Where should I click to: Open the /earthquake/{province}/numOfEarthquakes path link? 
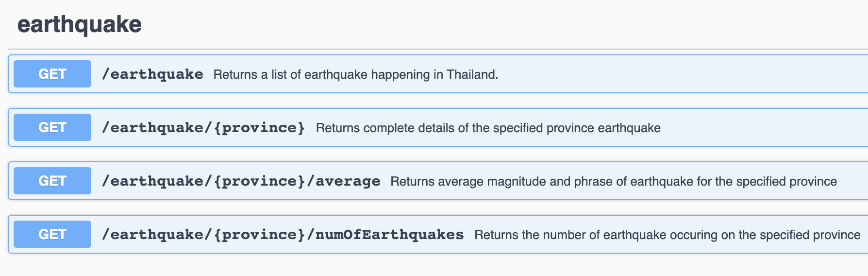coord(283,235)
